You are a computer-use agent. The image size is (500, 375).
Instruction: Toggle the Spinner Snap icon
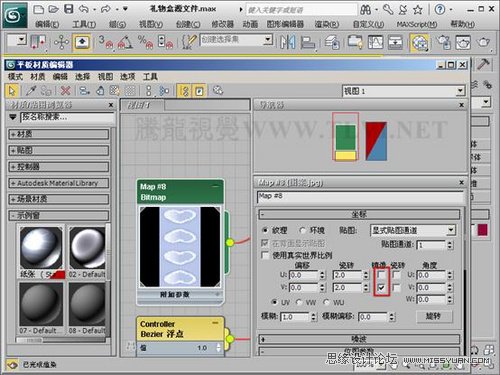point(165,42)
